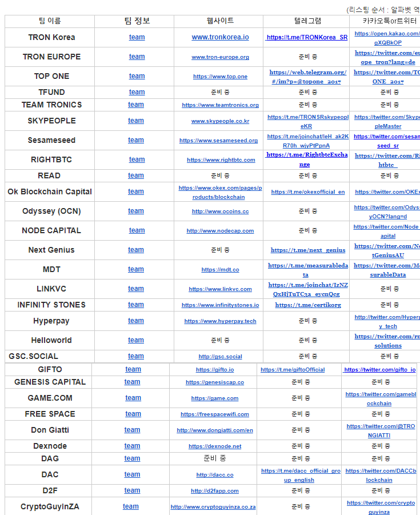
Task: Open the team link for LINKVC
Action: click(x=136, y=289)
